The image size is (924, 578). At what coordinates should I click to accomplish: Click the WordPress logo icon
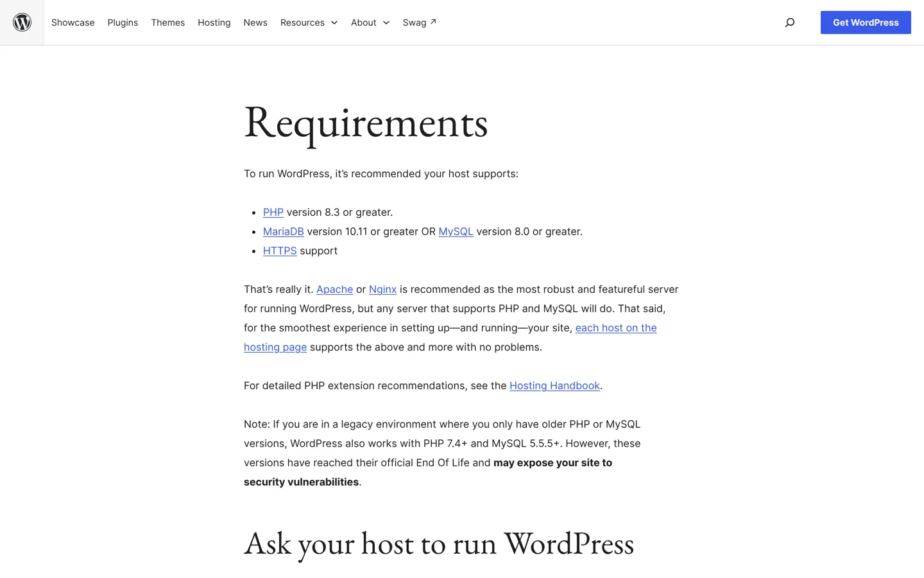pyautogui.click(x=22, y=22)
